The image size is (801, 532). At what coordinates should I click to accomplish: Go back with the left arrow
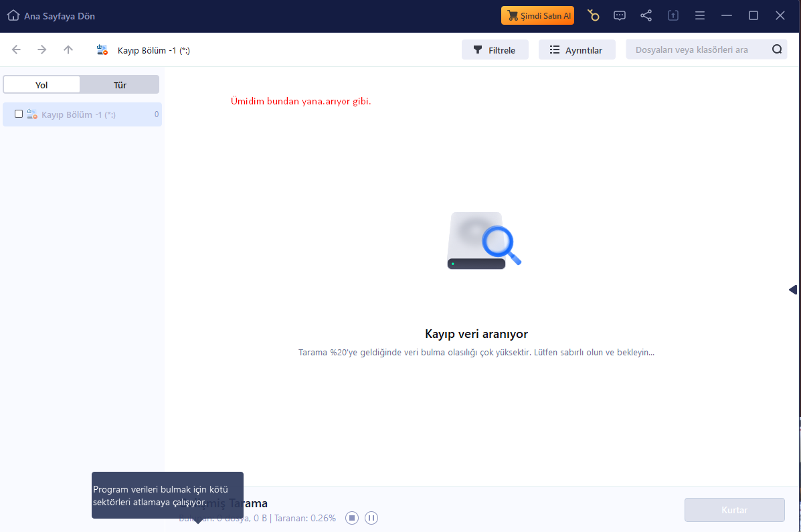click(x=16, y=50)
